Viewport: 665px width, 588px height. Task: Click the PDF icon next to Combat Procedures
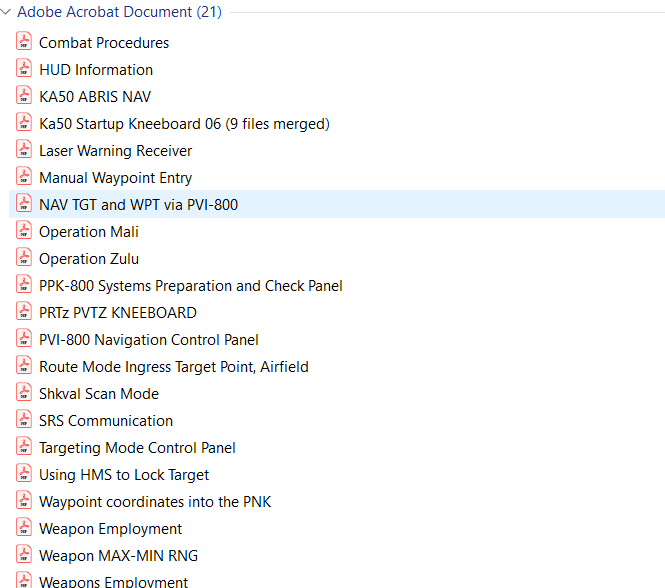[x=24, y=42]
